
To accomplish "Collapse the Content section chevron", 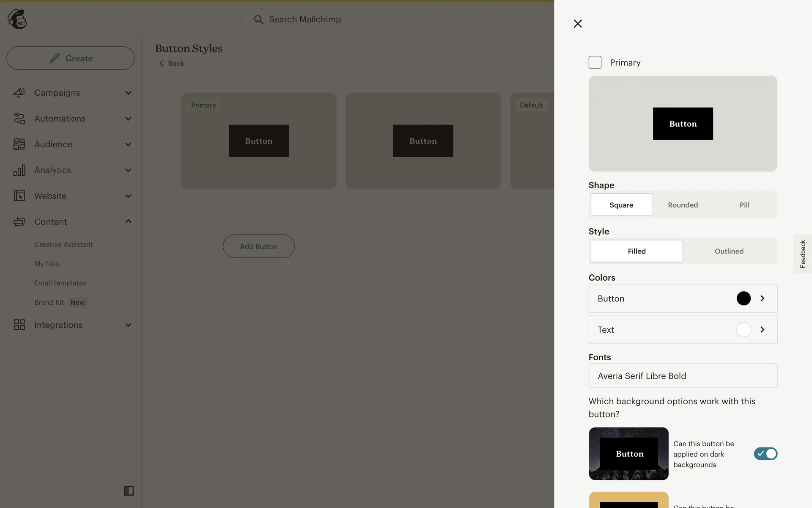I will click(128, 221).
